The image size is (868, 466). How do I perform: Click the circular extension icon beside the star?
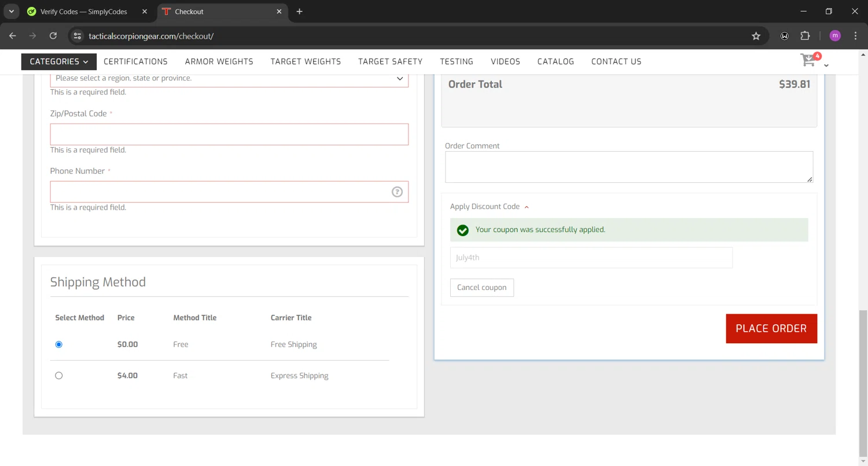click(785, 36)
